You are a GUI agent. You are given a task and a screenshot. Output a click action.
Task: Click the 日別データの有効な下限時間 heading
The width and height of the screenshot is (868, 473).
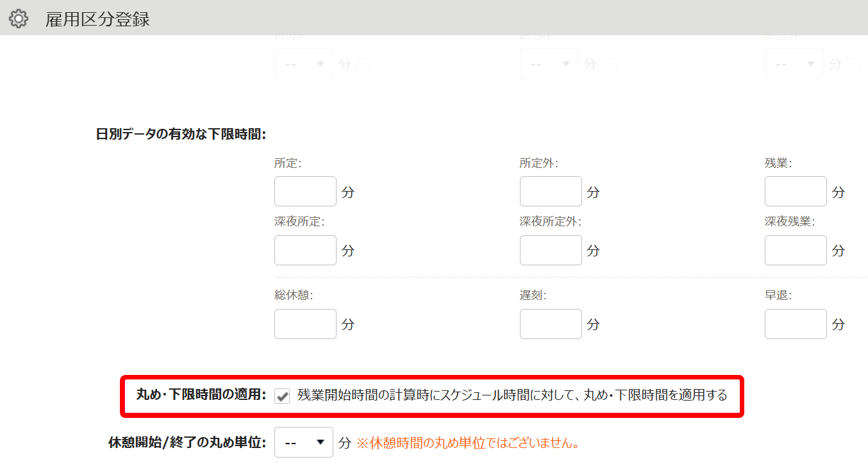[181, 134]
